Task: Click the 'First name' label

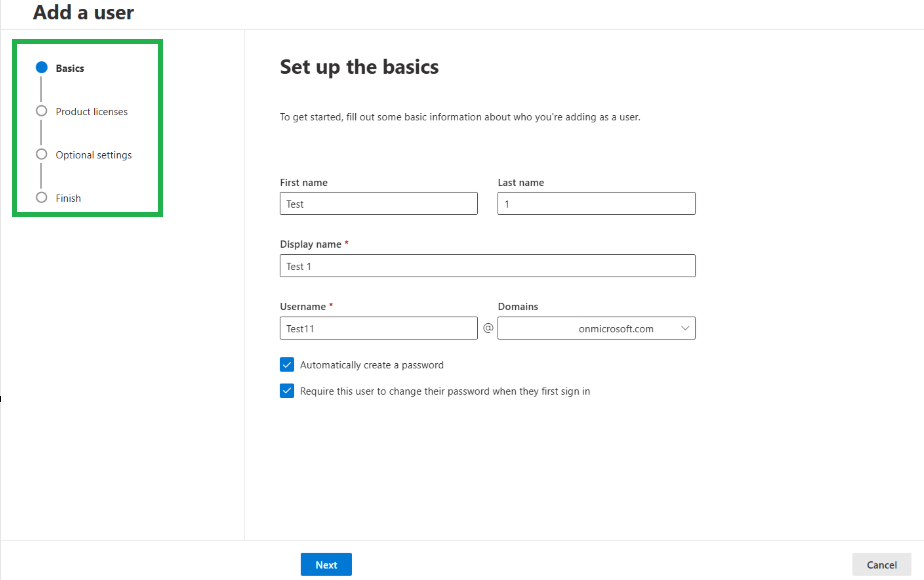Action: [303, 183]
